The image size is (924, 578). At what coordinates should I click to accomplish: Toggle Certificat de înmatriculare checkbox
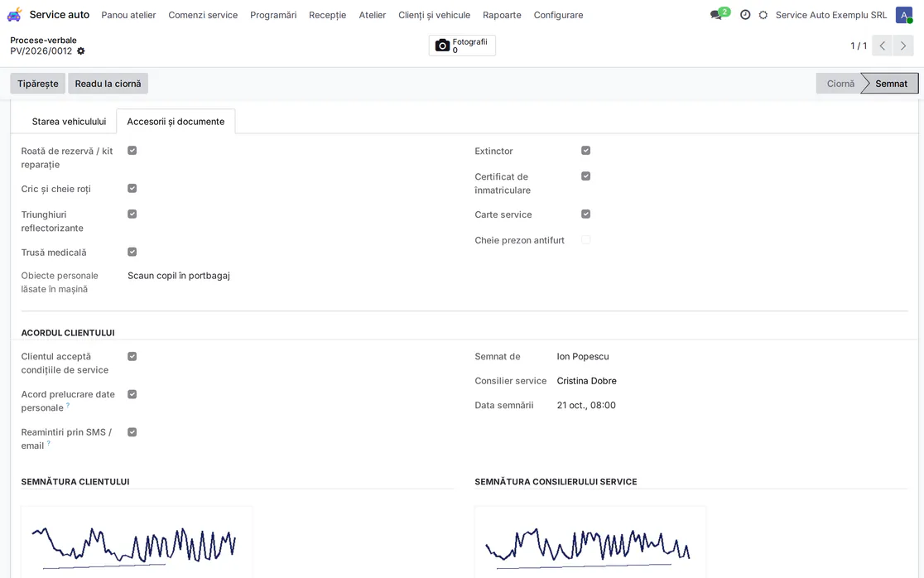click(x=585, y=176)
